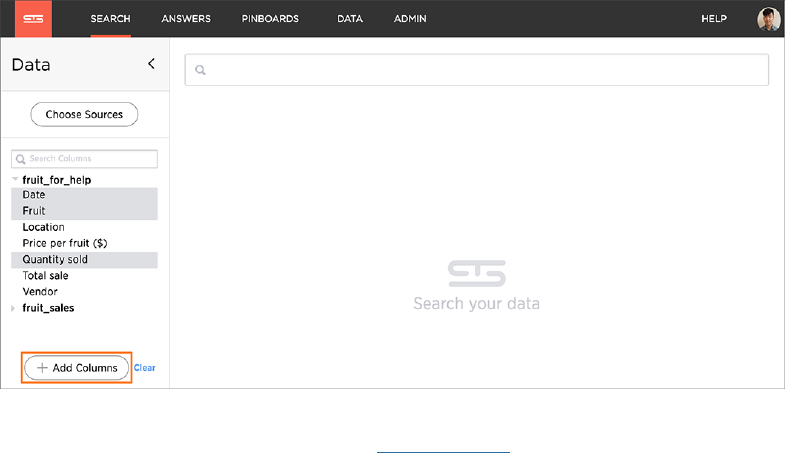Open the DATA tab
The height and width of the screenshot is (453, 785).
[x=350, y=19]
